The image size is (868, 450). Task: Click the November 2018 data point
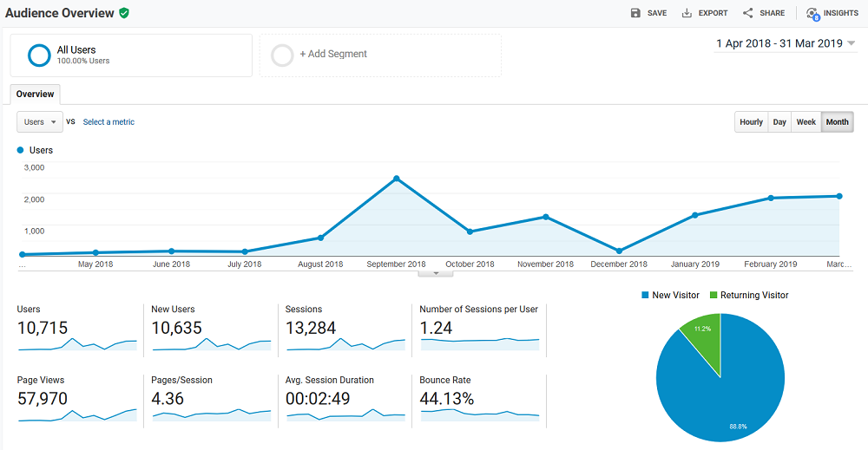coord(546,217)
